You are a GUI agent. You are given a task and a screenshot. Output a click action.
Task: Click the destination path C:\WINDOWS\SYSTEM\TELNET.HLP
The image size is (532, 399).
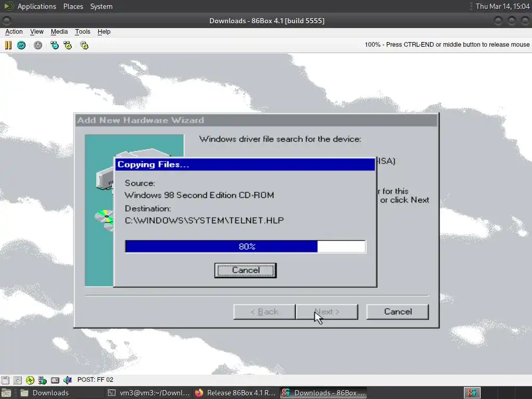tap(204, 220)
